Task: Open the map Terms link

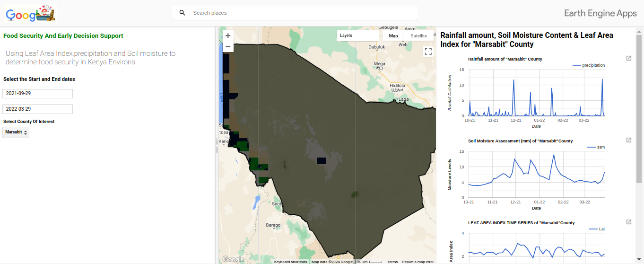Action: pos(392,262)
